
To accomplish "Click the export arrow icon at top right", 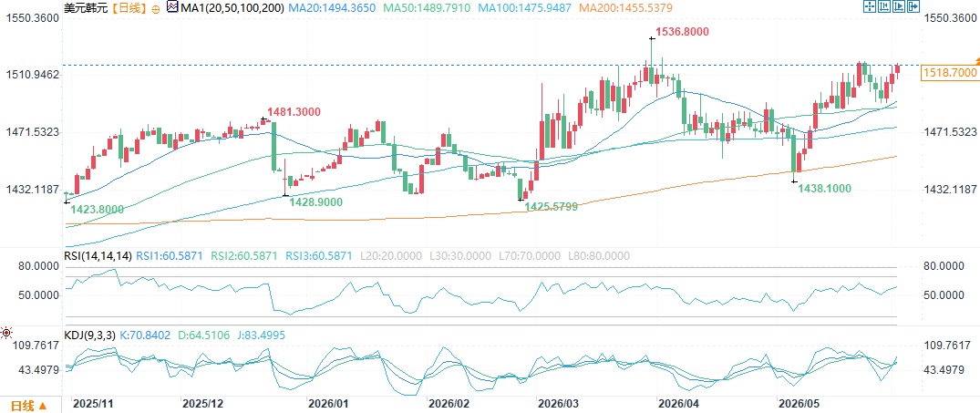I will (x=913, y=7).
